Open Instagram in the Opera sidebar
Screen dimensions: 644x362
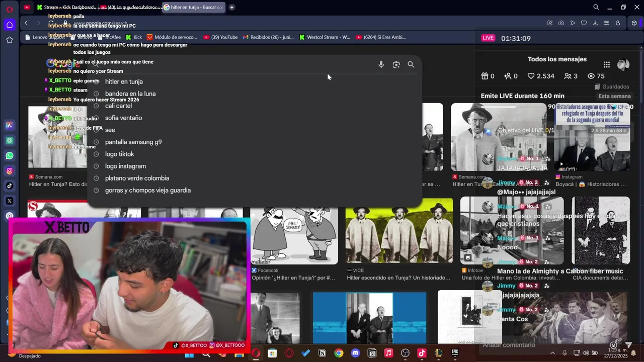point(10,171)
